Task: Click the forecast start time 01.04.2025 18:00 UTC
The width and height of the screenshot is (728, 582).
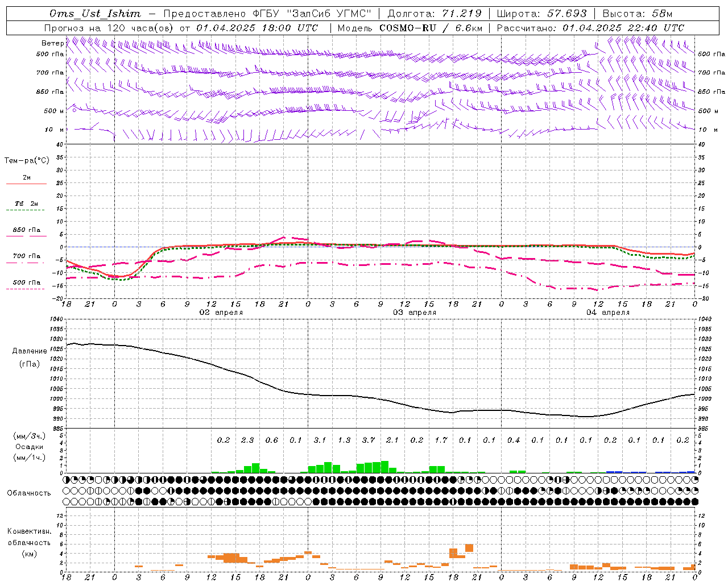Action: 257,28
